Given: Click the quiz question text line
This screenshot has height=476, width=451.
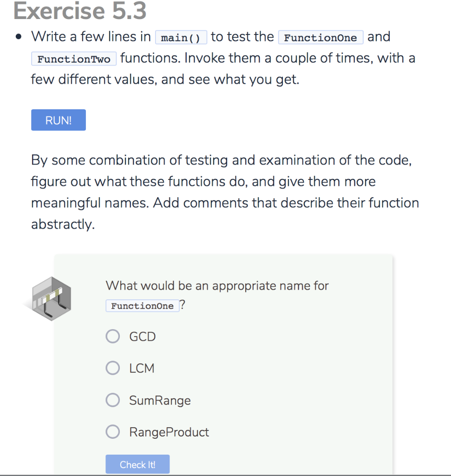Looking at the screenshot, I should [x=217, y=285].
